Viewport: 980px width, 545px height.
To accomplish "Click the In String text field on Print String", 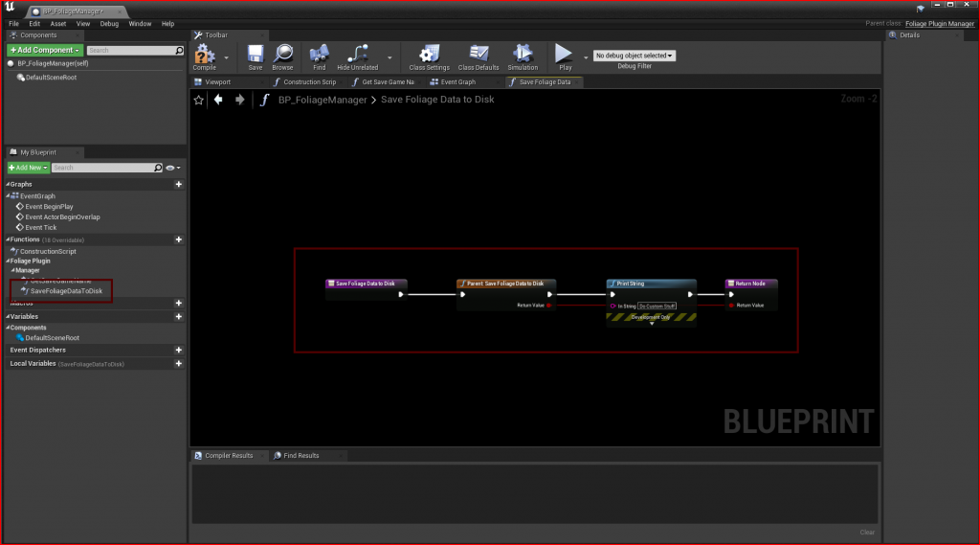I will coord(657,306).
